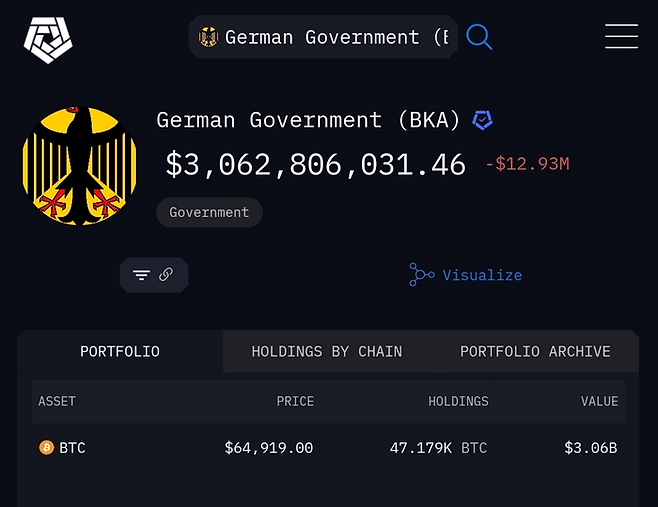Image resolution: width=658 pixels, height=507 pixels.
Task: Click the chain link icon
Action: point(166,274)
